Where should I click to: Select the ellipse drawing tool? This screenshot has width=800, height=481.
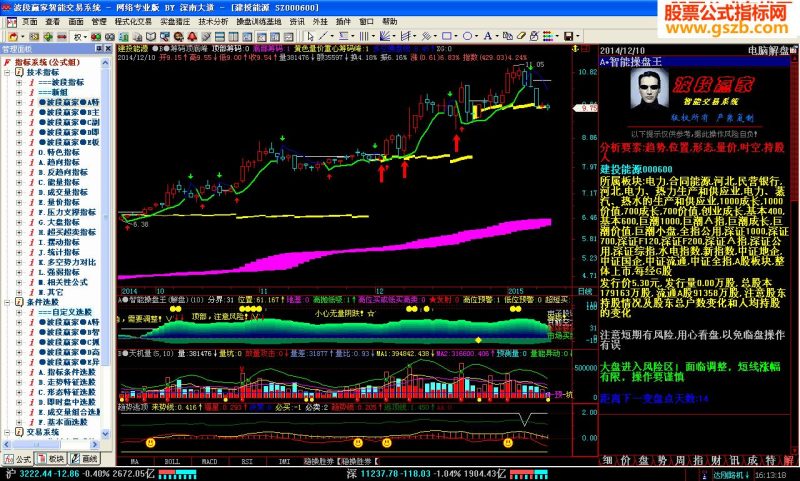click(467, 36)
